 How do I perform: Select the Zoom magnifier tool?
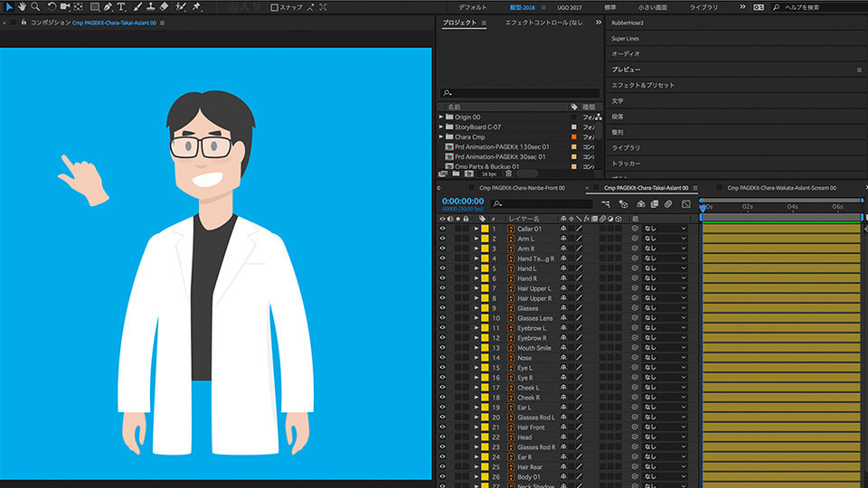pyautogui.click(x=35, y=6)
